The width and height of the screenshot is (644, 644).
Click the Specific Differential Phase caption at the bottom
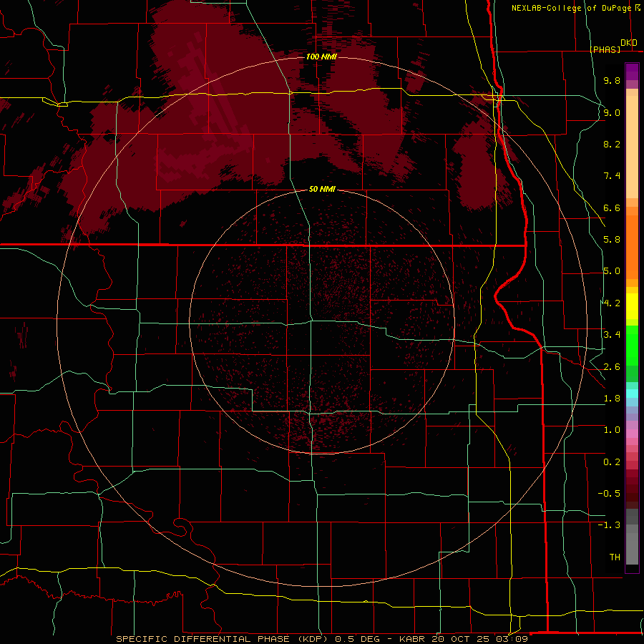(x=322, y=639)
